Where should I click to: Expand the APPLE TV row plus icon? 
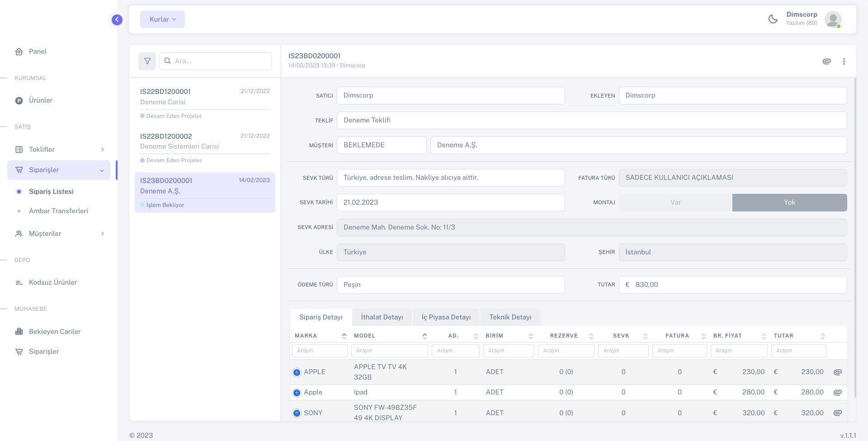(297, 372)
